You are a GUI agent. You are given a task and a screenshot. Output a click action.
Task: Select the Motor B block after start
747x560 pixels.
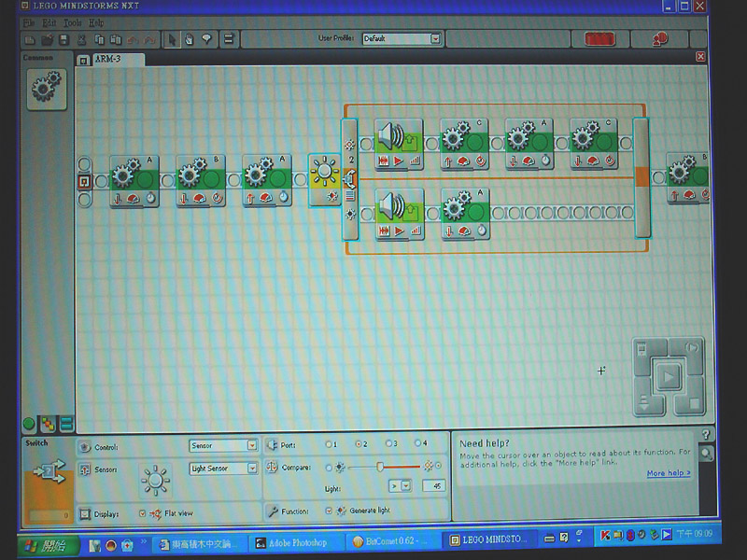pyautogui.click(x=201, y=180)
